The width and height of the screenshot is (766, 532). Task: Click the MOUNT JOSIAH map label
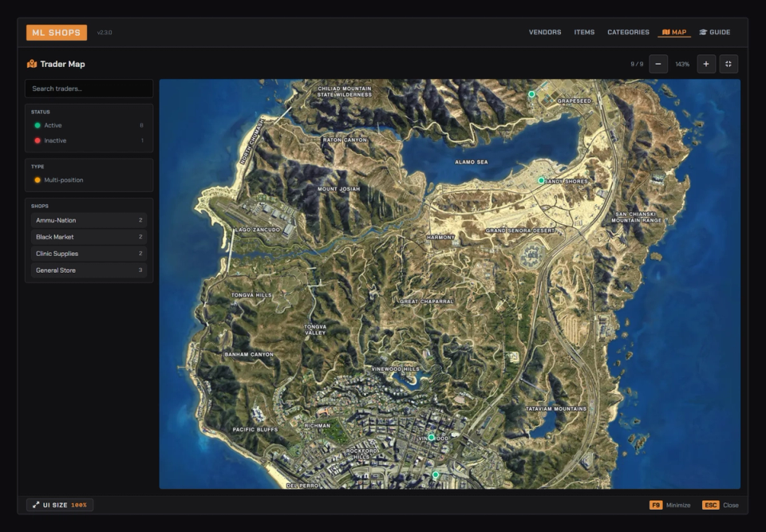[x=338, y=189]
